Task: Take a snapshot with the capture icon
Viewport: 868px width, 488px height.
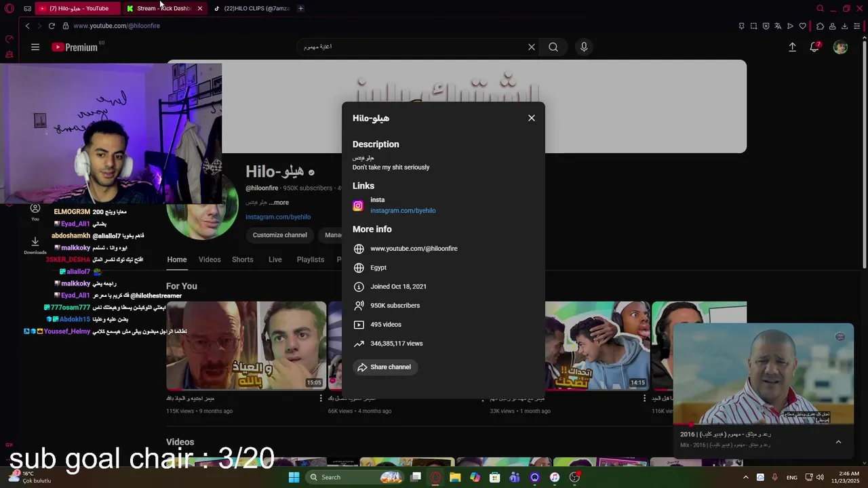Action: click(753, 26)
